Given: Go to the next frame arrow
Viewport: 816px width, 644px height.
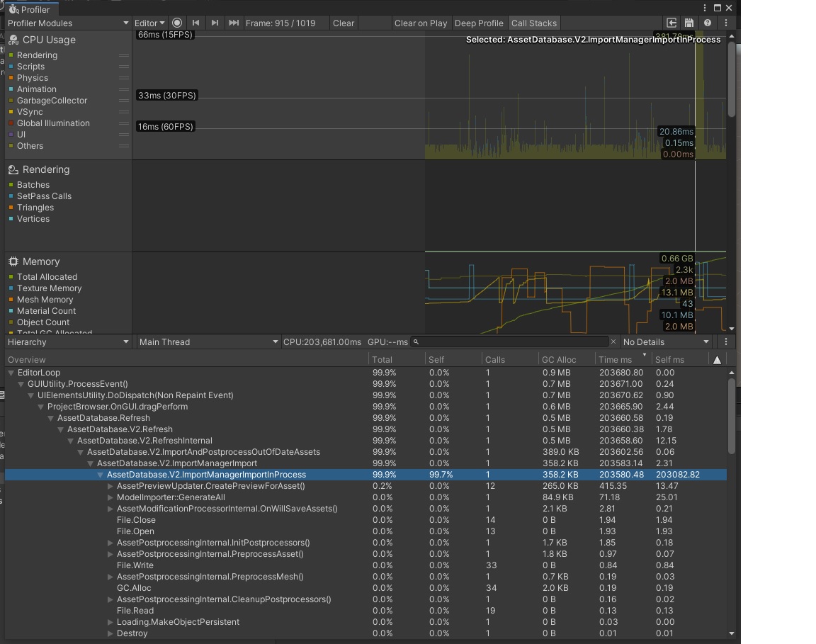Looking at the screenshot, I should click(215, 23).
